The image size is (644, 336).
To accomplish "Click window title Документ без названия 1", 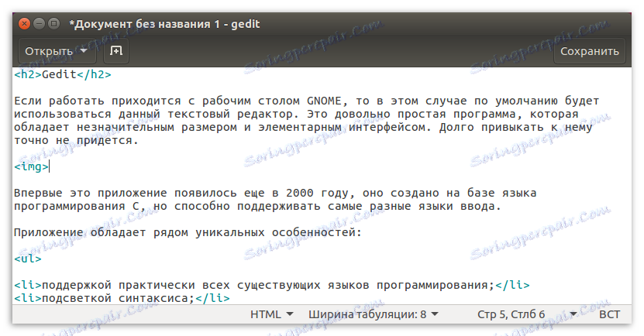I will click(164, 24).
